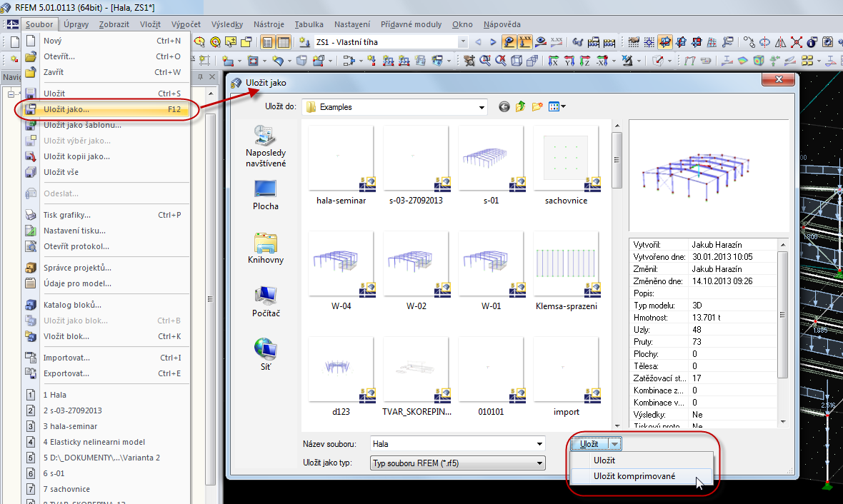Screen dimensions: 843x504
Task: Click the isosurfaces results display icon
Action: (x=743, y=61)
